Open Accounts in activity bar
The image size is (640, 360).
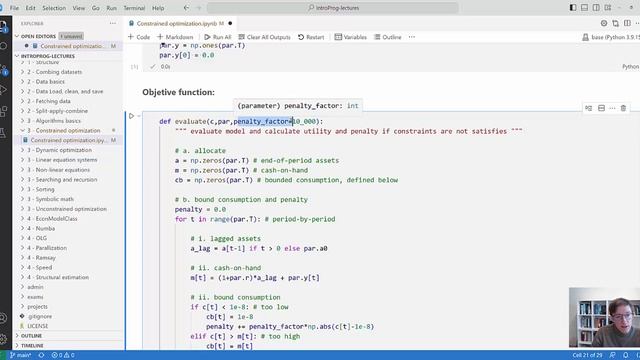pos(3,318)
